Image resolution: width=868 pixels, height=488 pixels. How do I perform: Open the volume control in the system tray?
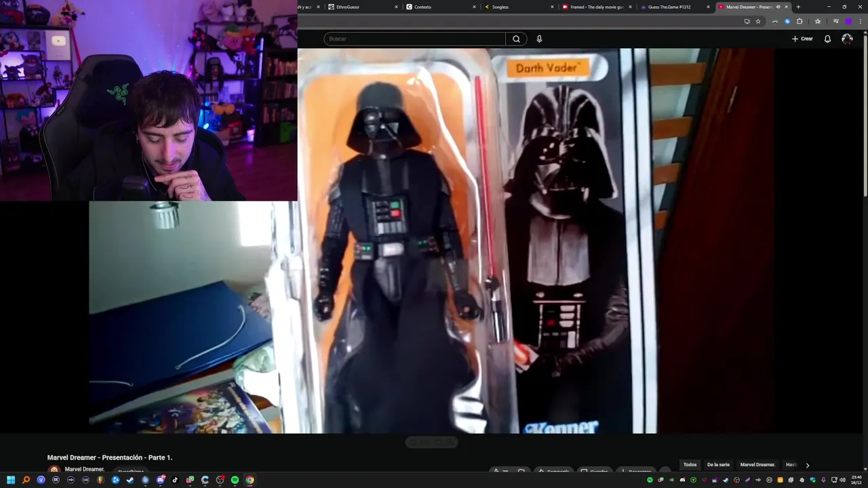[842, 480]
